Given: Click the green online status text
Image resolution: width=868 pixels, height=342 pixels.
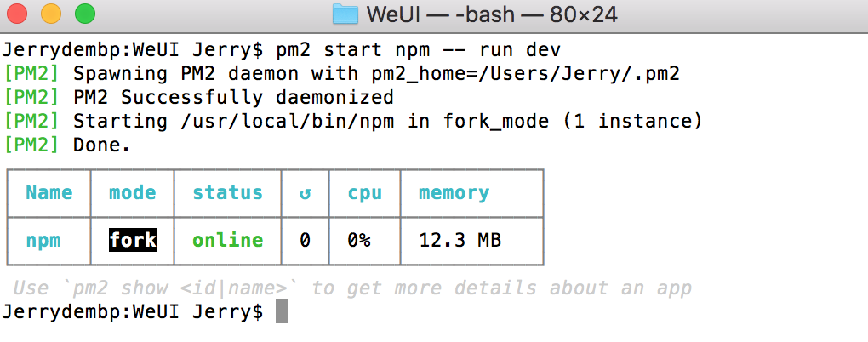Looking at the screenshot, I should [227, 240].
